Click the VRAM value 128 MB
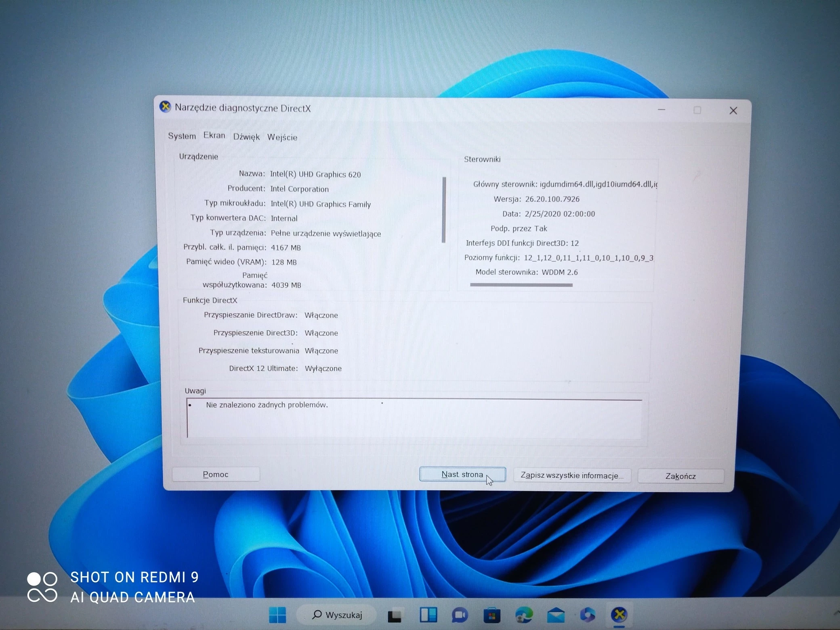 pos(284,262)
